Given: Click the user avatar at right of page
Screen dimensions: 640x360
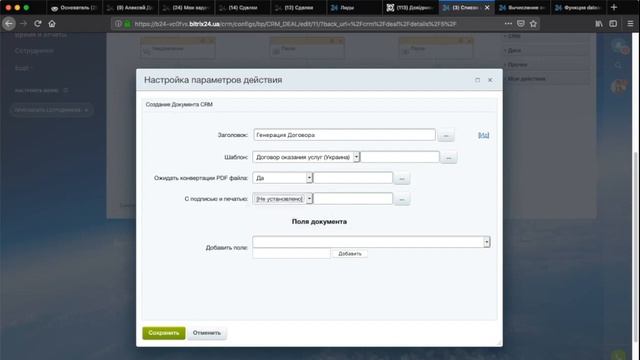Looking at the screenshot, I should click(x=619, y=86).
